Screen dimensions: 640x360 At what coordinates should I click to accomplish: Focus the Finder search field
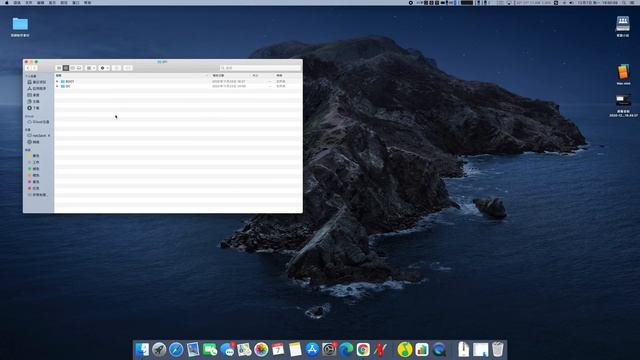tap(260, 68)
